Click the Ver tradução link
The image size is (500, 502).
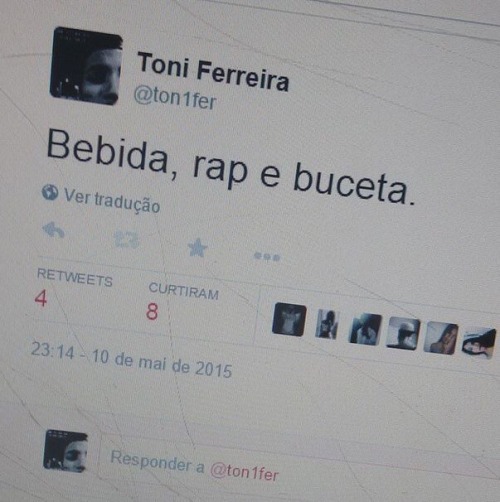click(x=112, y=201)
